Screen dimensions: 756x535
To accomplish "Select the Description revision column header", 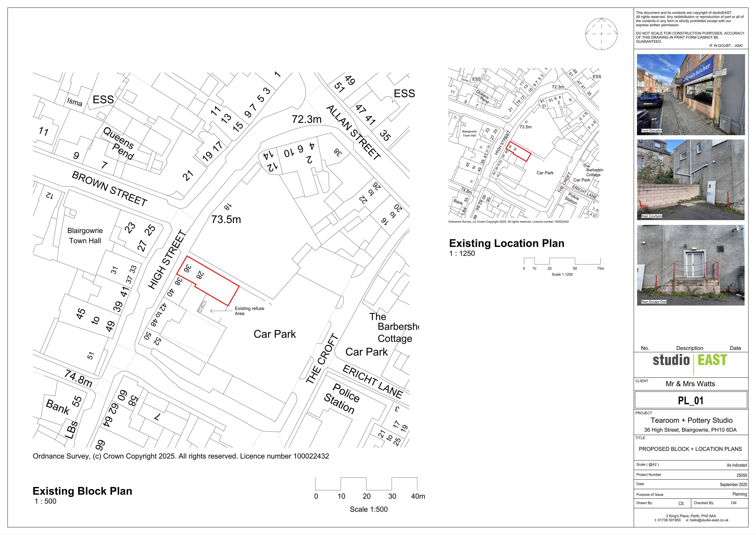I will tap(690, 348).
